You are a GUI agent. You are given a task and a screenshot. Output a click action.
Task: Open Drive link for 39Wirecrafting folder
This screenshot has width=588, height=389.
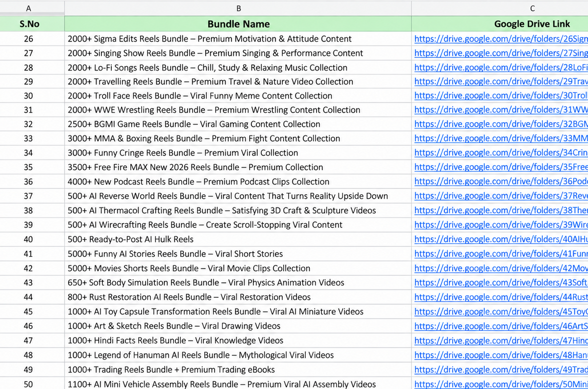pos(501,225)
